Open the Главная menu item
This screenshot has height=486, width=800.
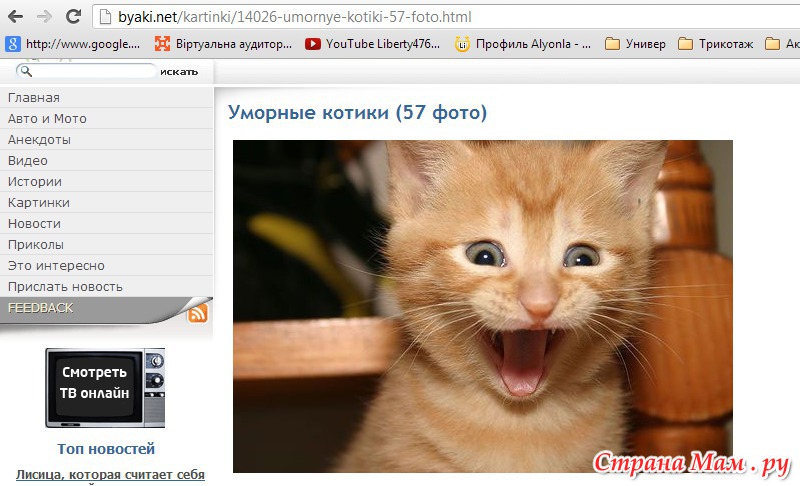[106, 97]
